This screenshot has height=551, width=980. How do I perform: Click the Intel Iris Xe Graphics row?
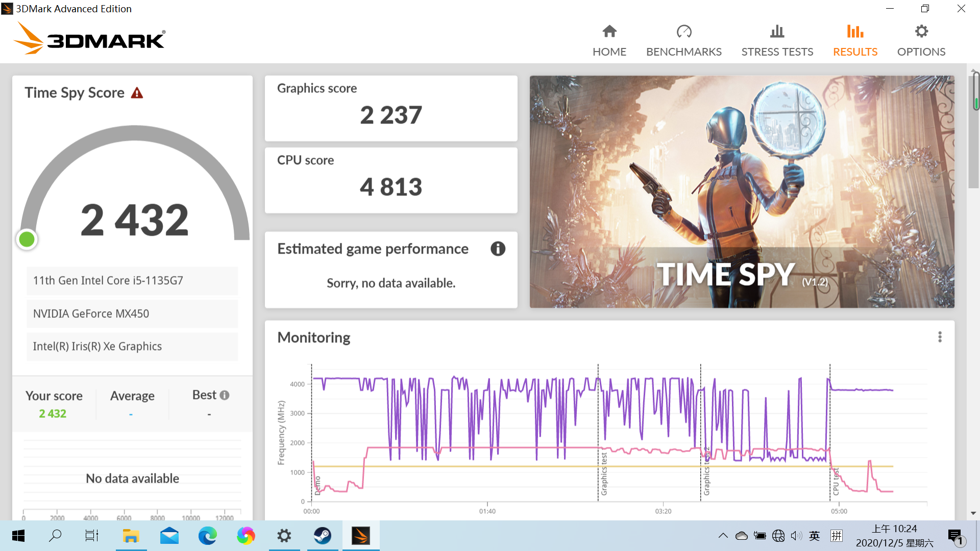(132, 346)
